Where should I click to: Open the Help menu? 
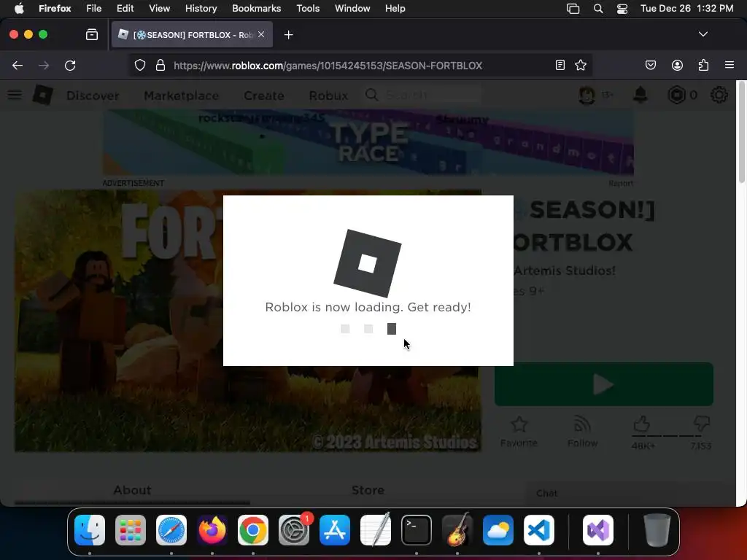395,8
